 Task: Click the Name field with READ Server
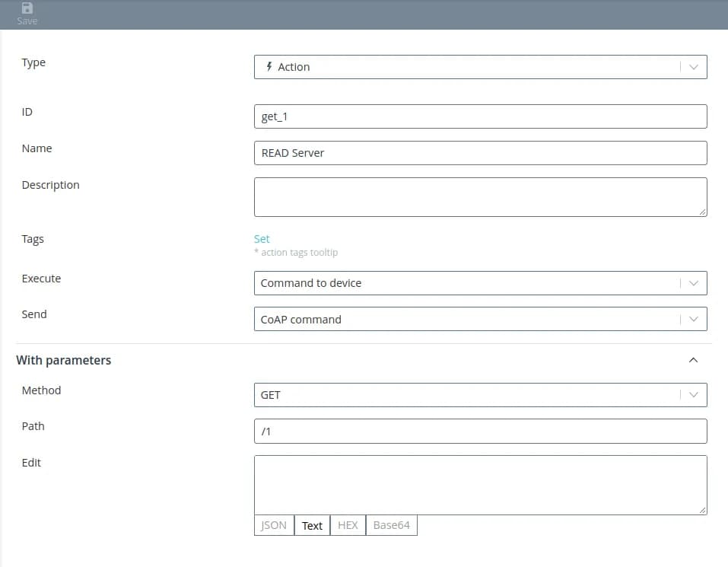[x=480, y=153]
